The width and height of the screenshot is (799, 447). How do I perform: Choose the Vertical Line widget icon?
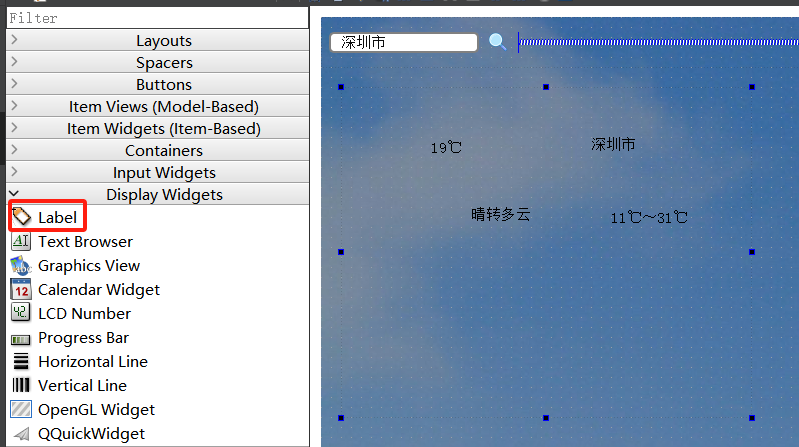[x=21, y=385]
